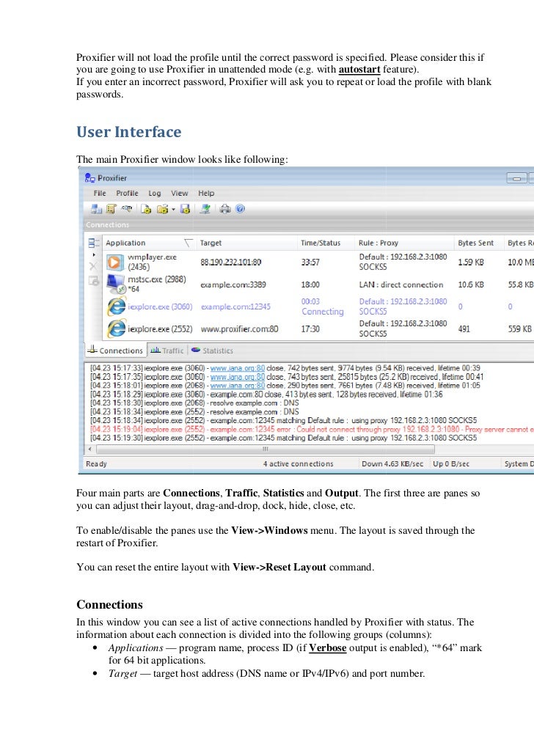This screenshot has width=534, height=756.
Task: Switch to the Traffic tab
Action: click(167, 351)
